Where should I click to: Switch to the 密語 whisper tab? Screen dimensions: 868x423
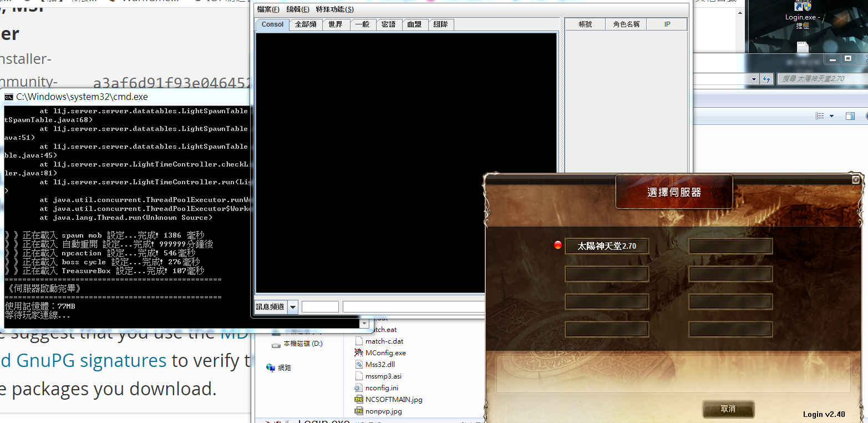coord(389,24)
